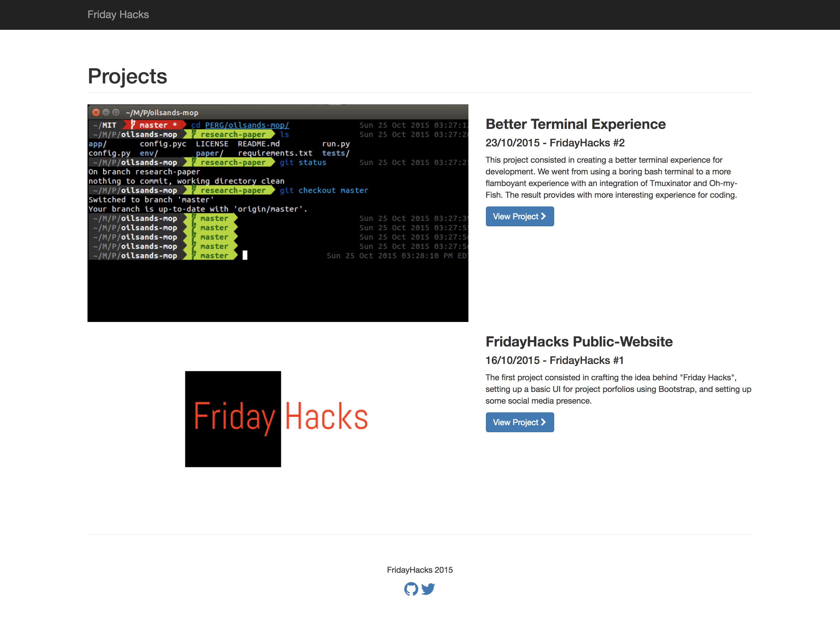Click the 16/10/2015 - FridayHacks #1 subtitle
The image size is (840, 627).
554,360
